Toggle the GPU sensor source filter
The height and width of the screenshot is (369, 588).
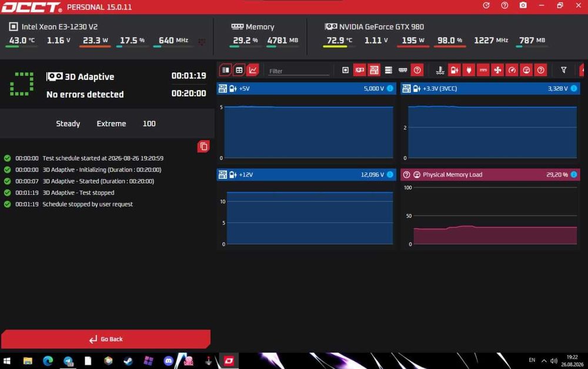[x=360, y=70]
